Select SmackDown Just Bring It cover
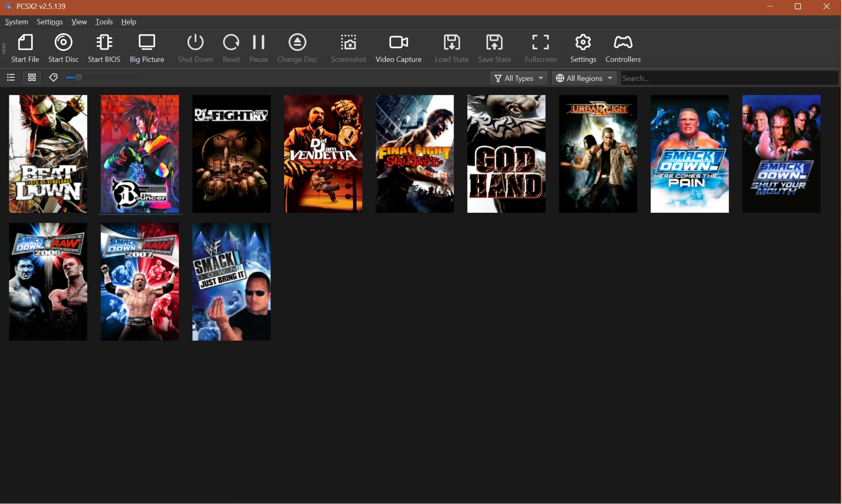Screen dimensions: 842x504 [232, 282]
